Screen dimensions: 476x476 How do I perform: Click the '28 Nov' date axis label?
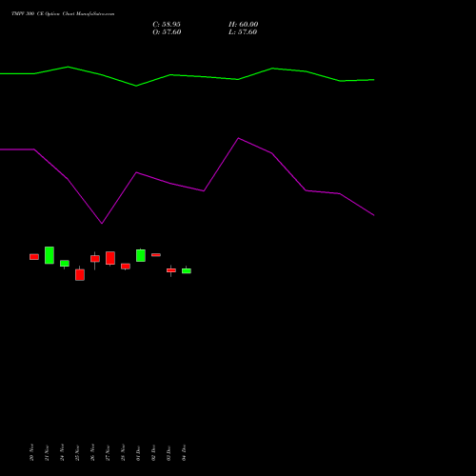pyautogui.click(x=123, y=452)
